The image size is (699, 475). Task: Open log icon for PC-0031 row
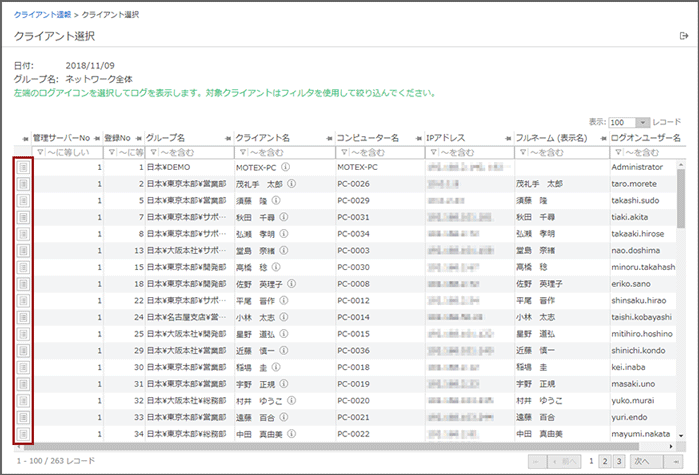pos(24,217)
